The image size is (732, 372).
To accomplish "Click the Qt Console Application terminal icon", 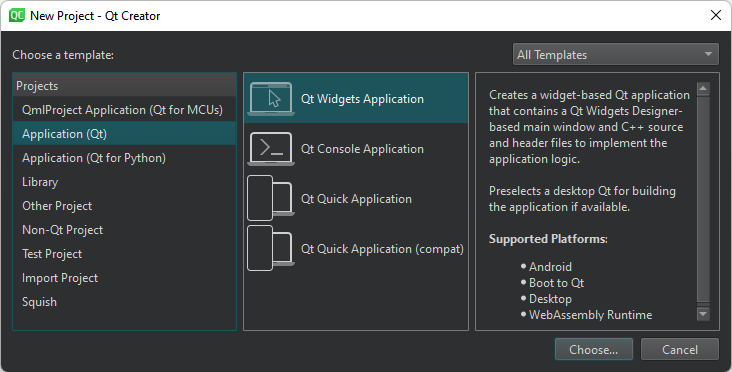I will click(x=271, y=148).
